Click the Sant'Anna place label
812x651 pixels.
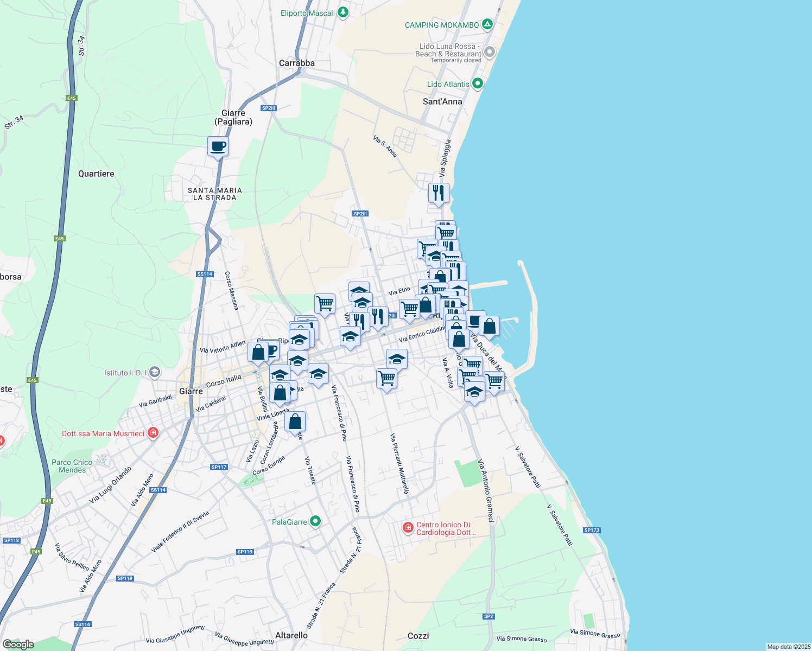click(x=442, y=101)
